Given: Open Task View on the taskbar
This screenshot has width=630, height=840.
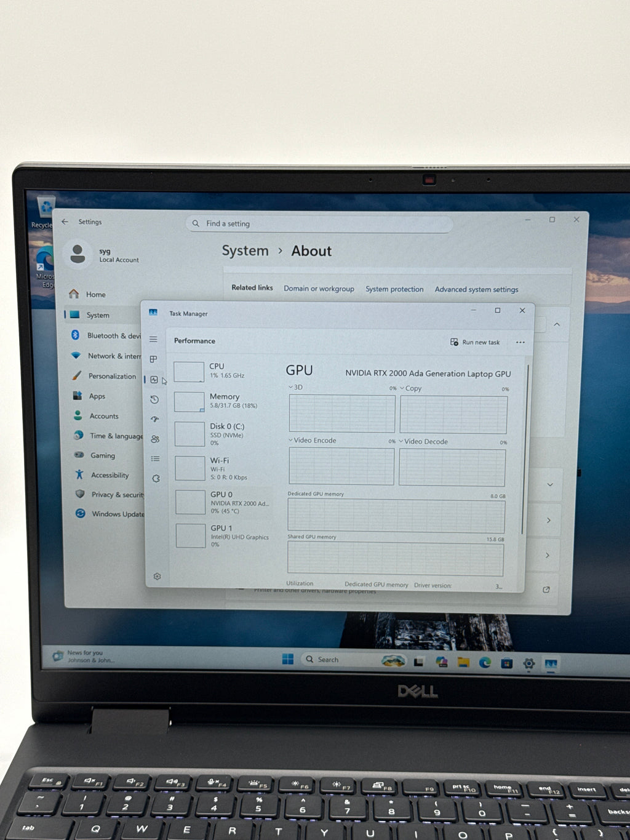Looking at the screenshot, I should pos(418,662).
